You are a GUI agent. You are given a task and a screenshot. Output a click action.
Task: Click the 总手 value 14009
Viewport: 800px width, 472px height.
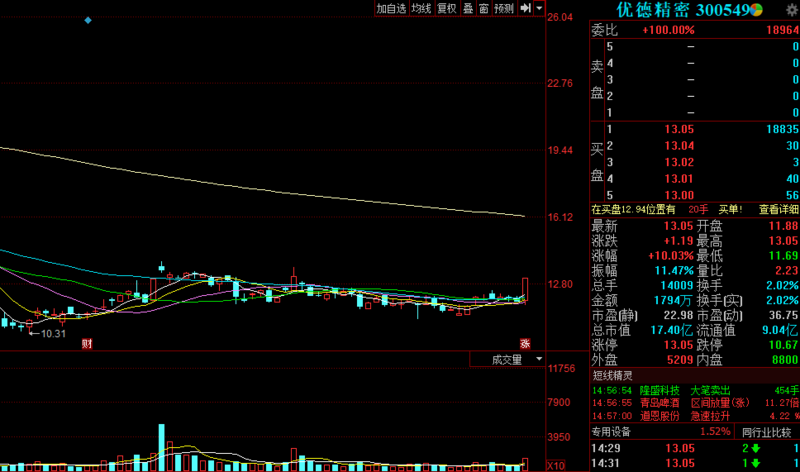click(677, 285)
